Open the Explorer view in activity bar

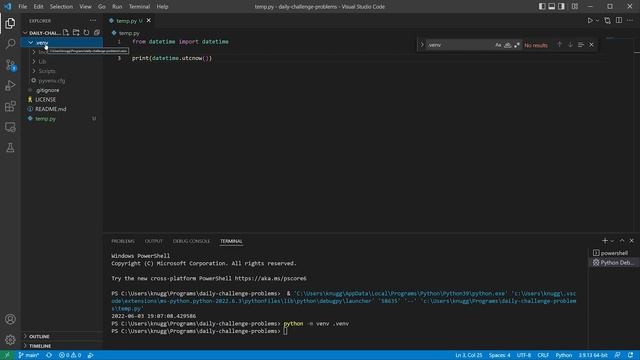pos(10,23)
